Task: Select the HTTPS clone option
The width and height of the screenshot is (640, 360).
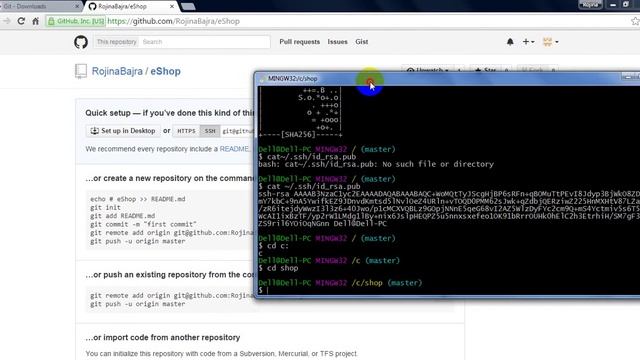Action: coord(186,131)
